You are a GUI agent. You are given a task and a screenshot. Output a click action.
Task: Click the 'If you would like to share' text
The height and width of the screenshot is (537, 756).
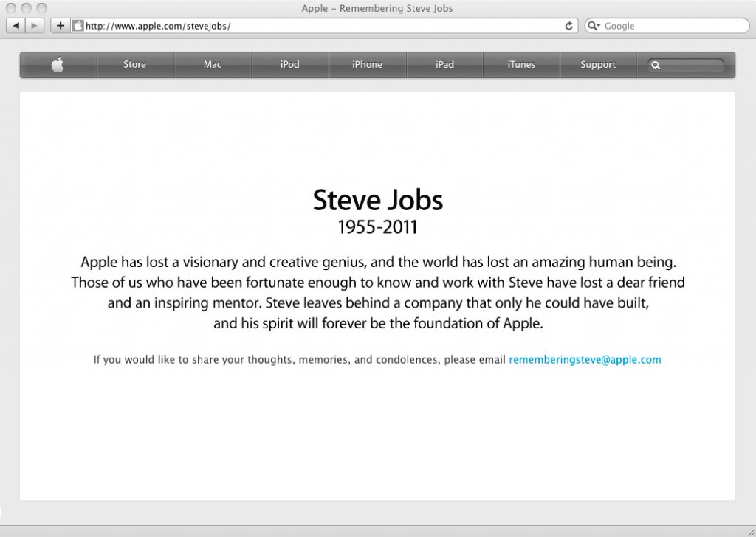tap(300, 360)
